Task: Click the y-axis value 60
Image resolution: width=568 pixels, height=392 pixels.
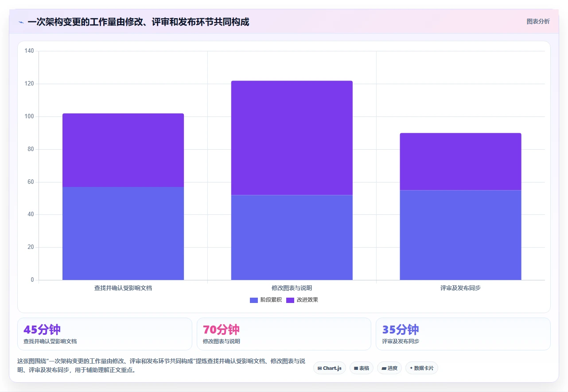Action: [31, 182]
